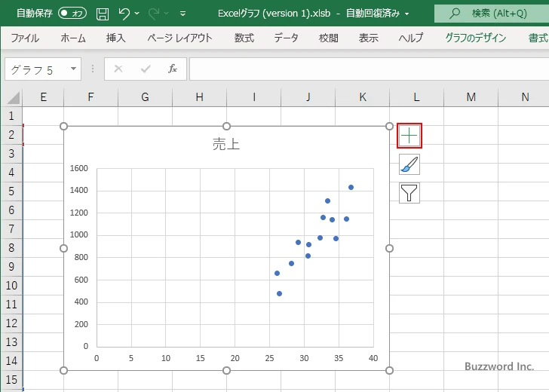Open the Chart Elements plus button
The width and height of the screenshot is (549, 392).
[x=409, y=136]
